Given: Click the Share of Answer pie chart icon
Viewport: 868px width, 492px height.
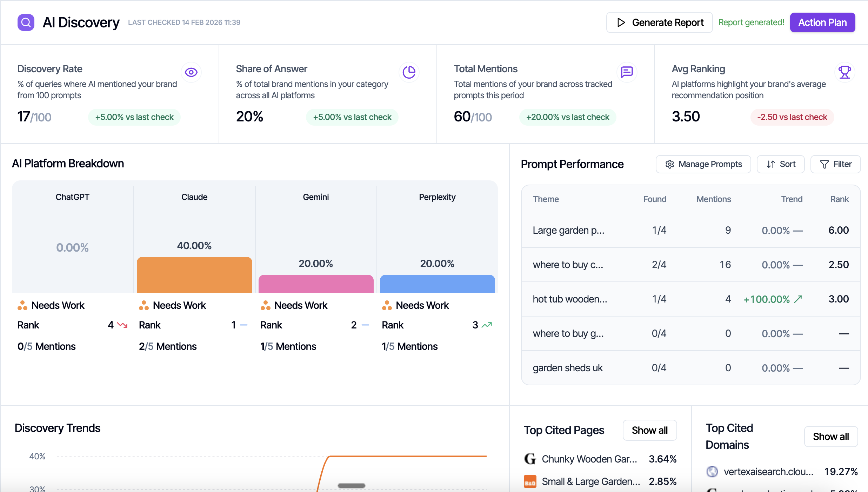Looking at the screenshot, I should pyautogui.click(x=409, y=72).
